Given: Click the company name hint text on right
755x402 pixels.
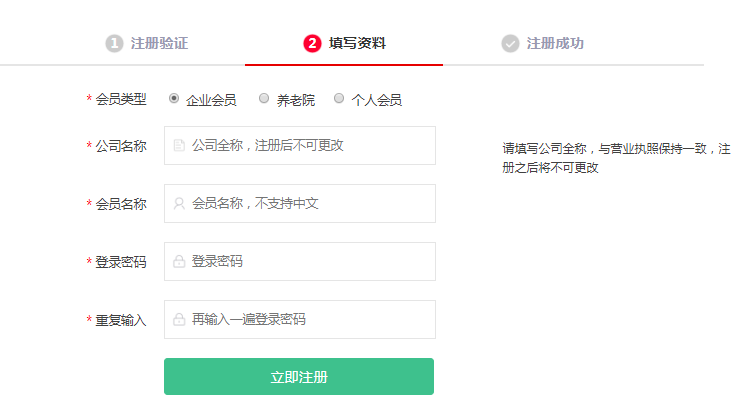Looking at the screenshot, I should 616,158.
